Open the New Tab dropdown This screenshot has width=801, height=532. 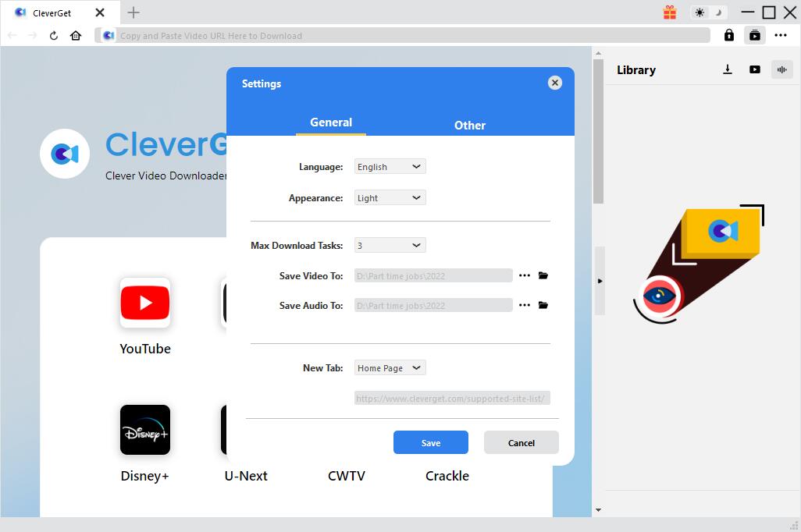click(x=390, y=368)
